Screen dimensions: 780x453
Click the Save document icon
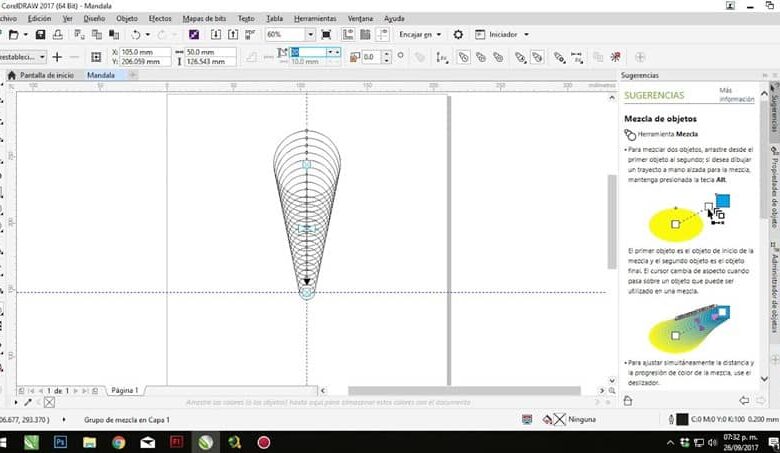coord(40,34)
